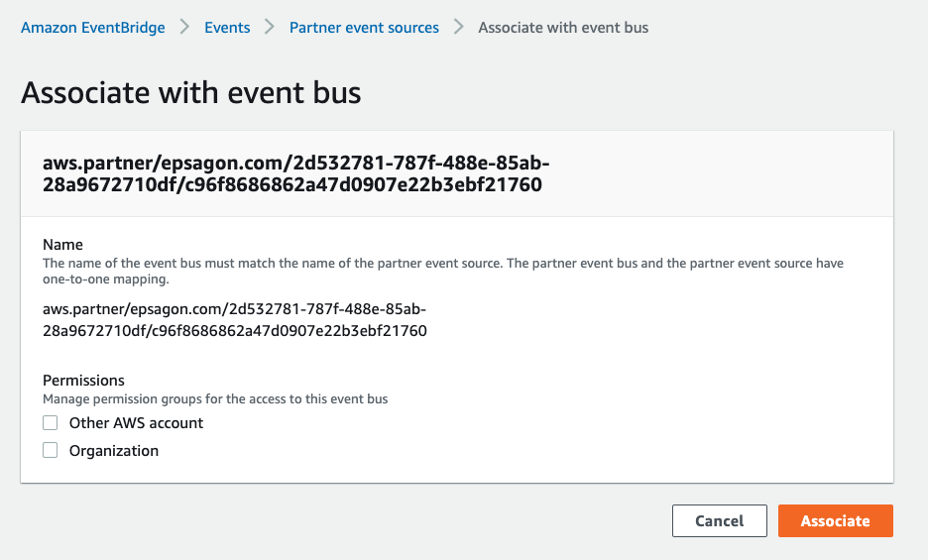The width and height of the screenshot is (928, 560).
Task: Click the Name field label
Action: 62,245
